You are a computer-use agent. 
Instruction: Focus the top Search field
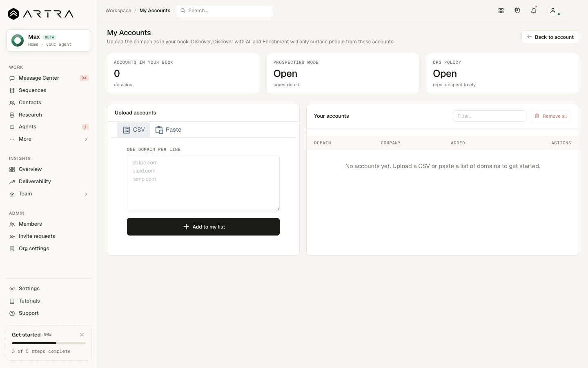225,11
